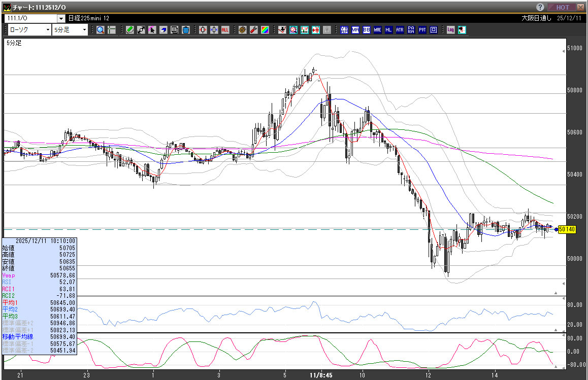The height and width of the screenshot is (380, 588).
Task: Click the red ALL icon
Action: click(225, 30)
